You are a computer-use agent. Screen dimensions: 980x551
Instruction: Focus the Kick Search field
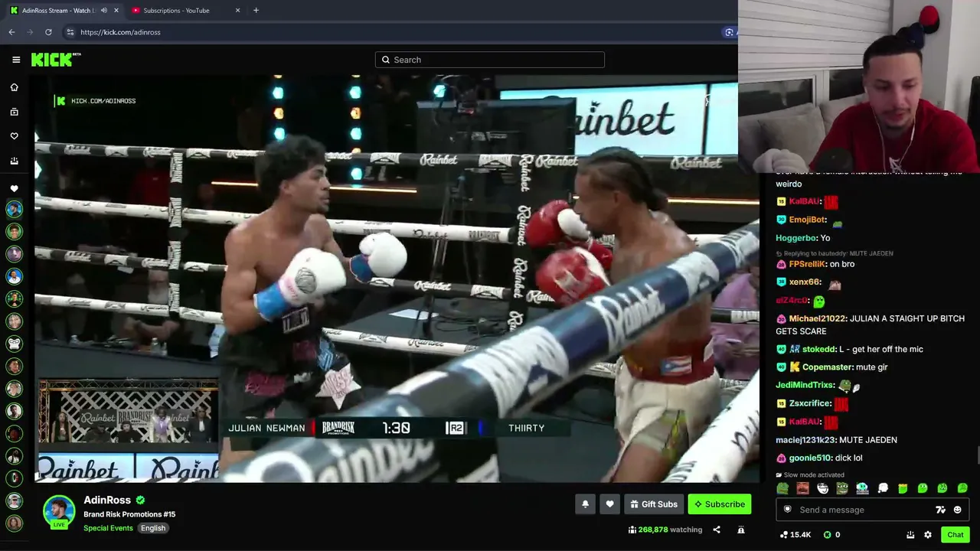[x=490, y=60]
